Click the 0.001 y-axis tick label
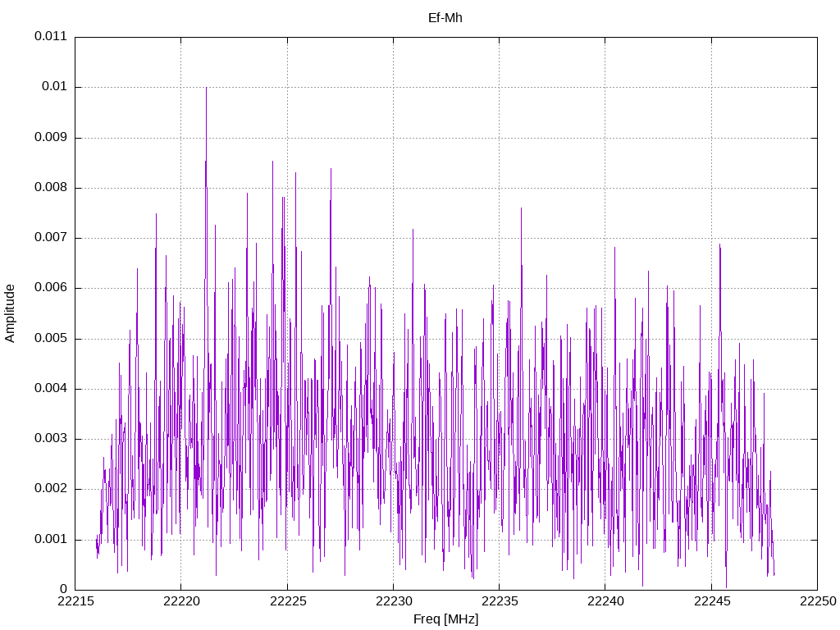Image resolution: width=840 pixels, height=630 pixels. [50, 540]
